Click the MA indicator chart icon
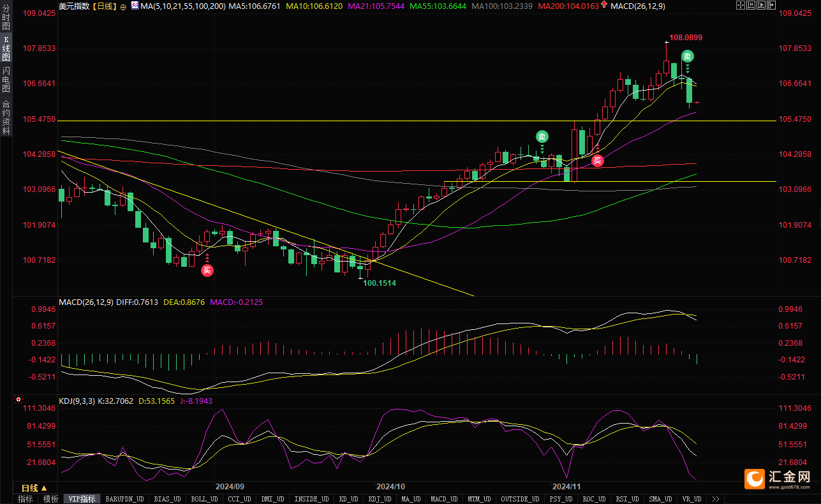 point(134,6)
